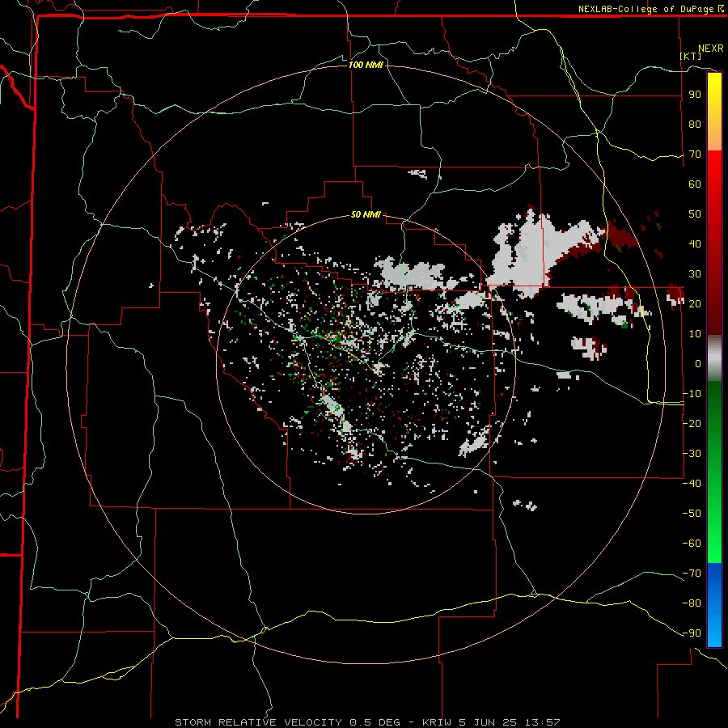Viewport: 728px width, 728px height.
Task: Pick the green segment of the color bar
Action: [714, 472]
